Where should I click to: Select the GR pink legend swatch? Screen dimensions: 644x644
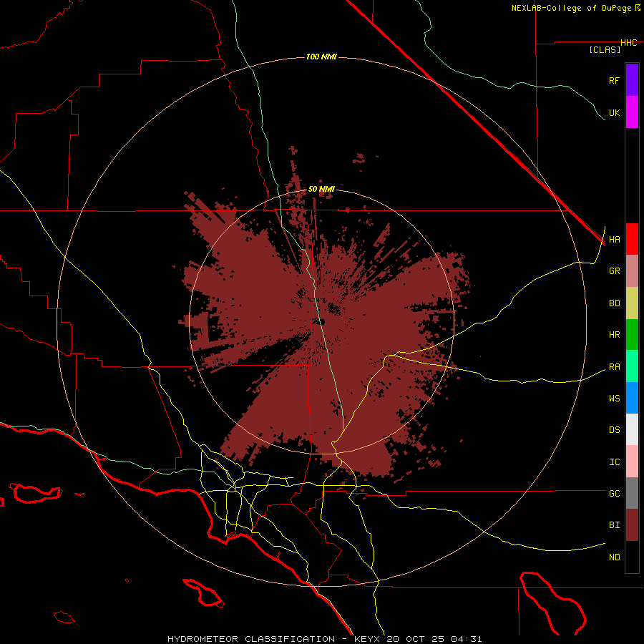(x=632, y=271)
